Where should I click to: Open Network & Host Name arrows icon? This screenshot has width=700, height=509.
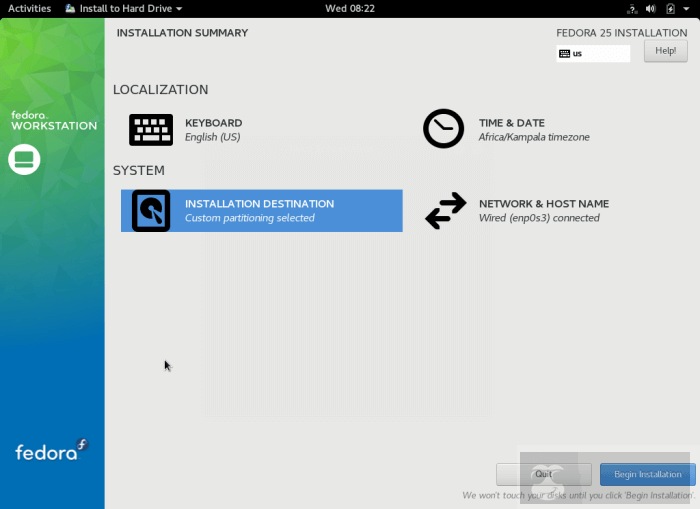point(446,211)
